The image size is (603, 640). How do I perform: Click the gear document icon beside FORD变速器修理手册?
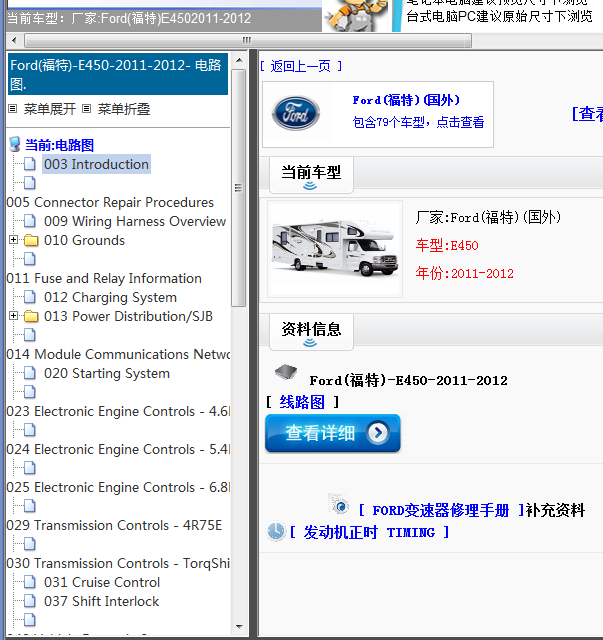[339, 504]
